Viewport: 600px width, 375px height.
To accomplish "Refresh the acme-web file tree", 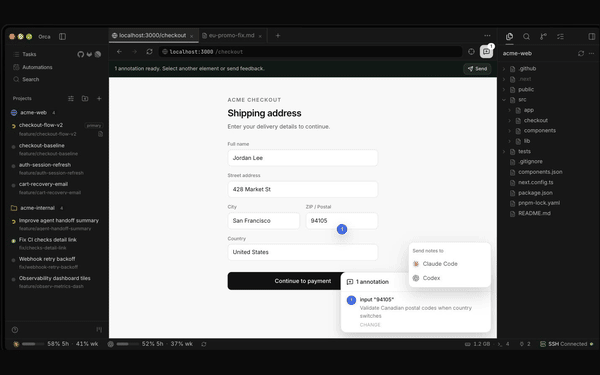I will (x=581, y=54).
